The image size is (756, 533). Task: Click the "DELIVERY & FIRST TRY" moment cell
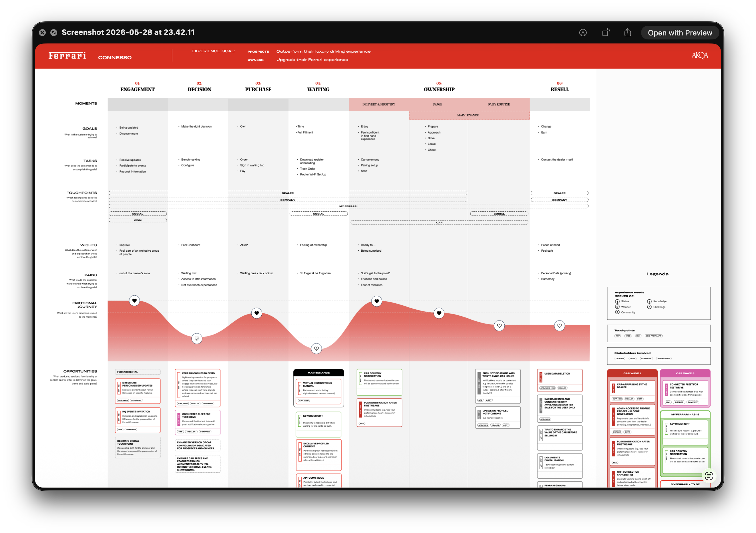pyautogui.click(x=379, y=104)
